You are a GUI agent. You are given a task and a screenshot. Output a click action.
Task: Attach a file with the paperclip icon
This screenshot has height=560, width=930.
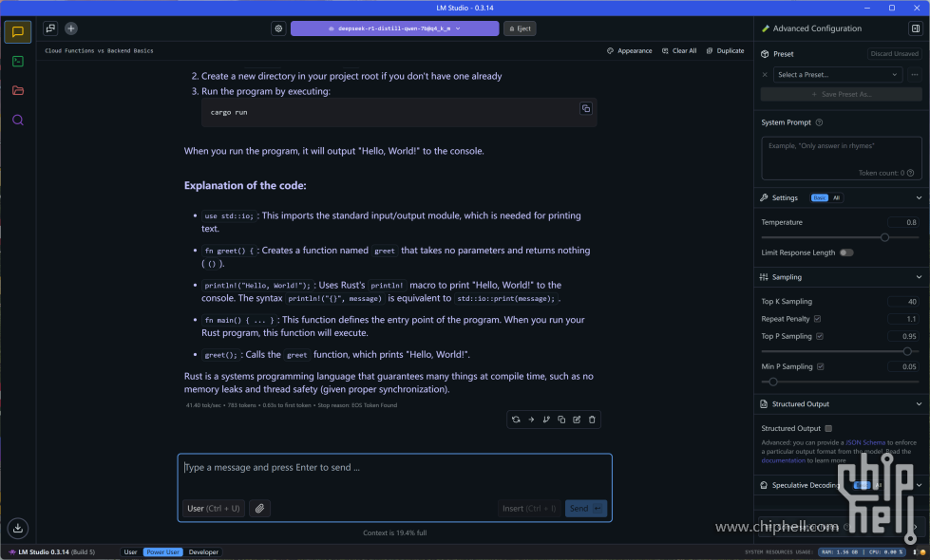[259, 508]
